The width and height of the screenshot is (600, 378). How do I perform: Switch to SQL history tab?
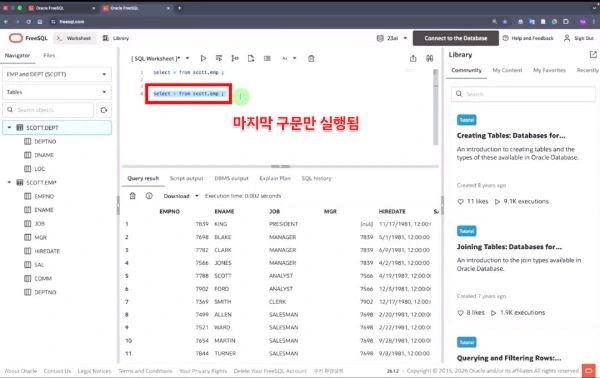(316, 178)
